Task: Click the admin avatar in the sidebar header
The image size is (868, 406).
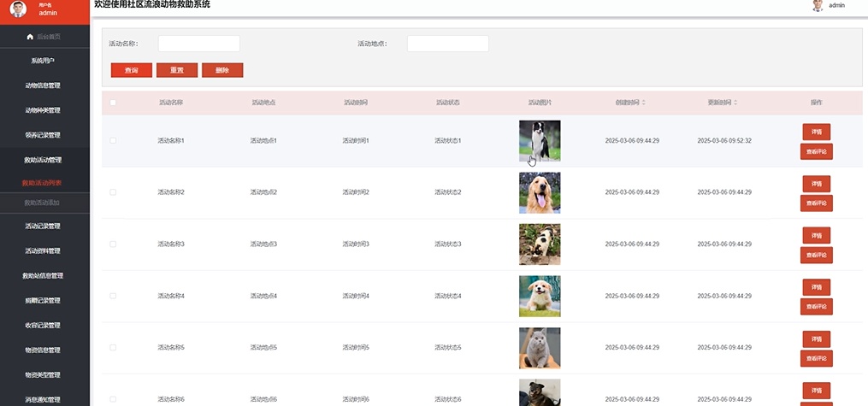Action: [18, 9]
